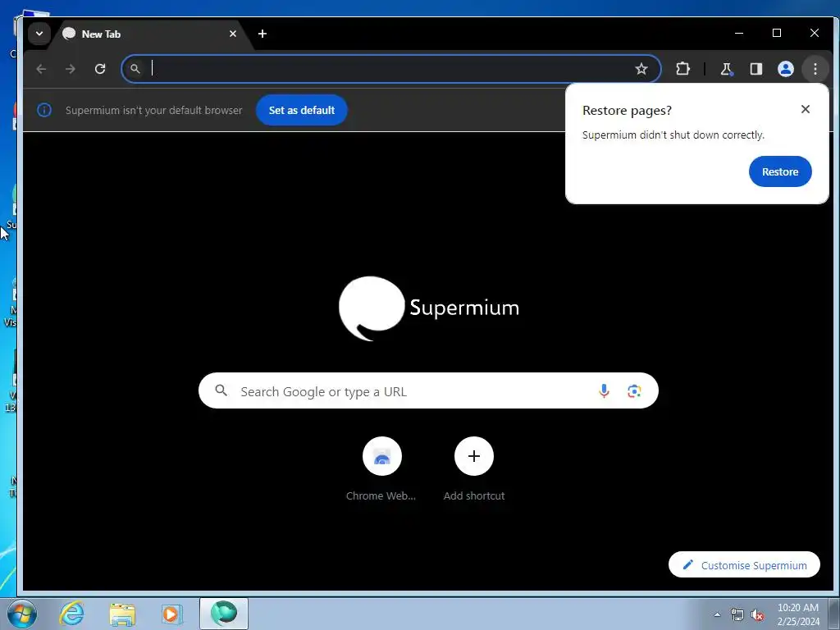Open a new tab with the plus button

click(x=262, y=34)
